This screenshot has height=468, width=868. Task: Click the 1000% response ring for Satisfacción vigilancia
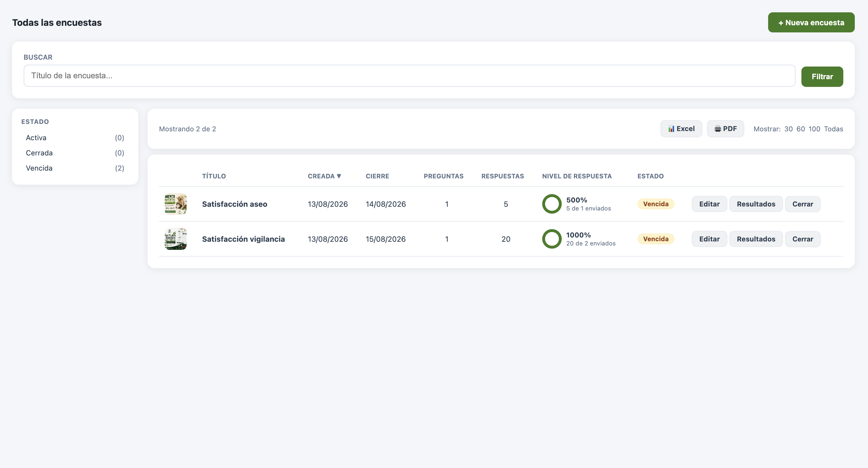pyautogui.click(x=552, y=239)
